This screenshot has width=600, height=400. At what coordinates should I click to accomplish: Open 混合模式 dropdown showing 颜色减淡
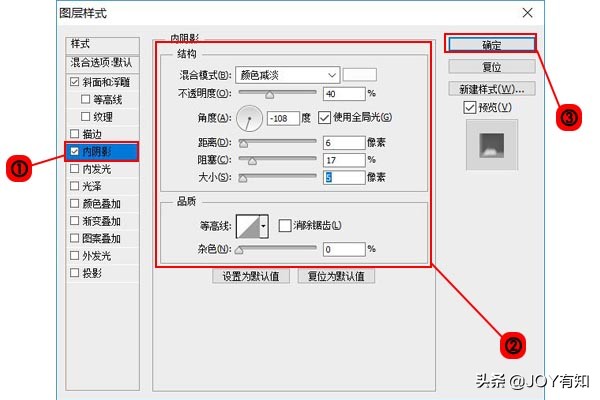(x=287, y=75)
